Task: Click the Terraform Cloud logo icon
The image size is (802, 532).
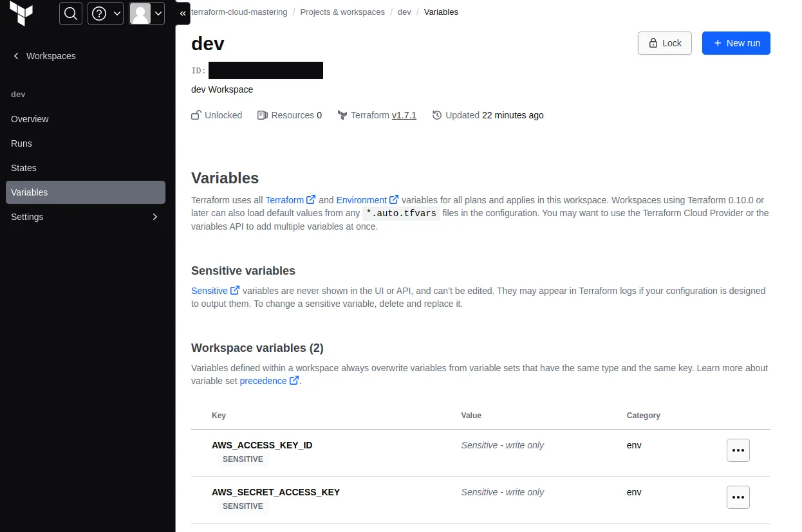Action: pos(21,14)
